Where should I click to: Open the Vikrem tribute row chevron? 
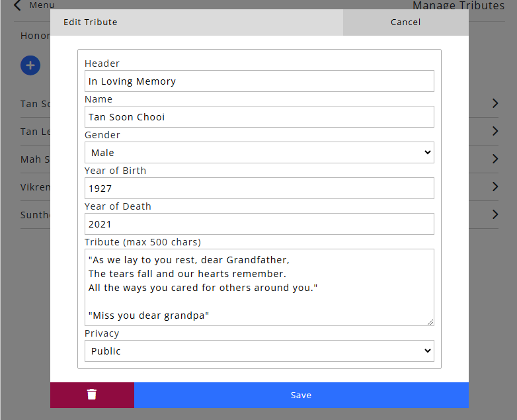[495, 187]
